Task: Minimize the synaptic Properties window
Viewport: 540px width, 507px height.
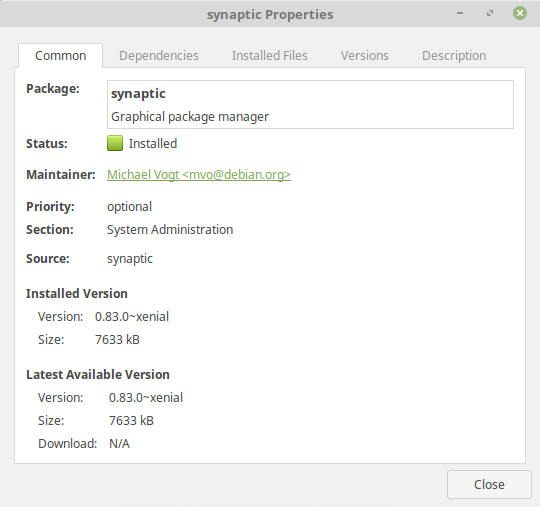Action: [x=460, y=13]
